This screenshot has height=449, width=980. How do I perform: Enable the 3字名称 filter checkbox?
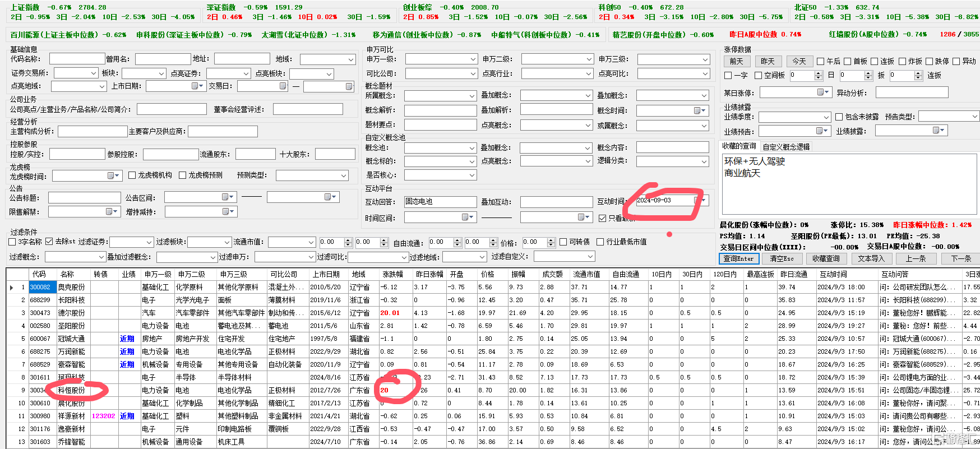[x=12, y=242]
